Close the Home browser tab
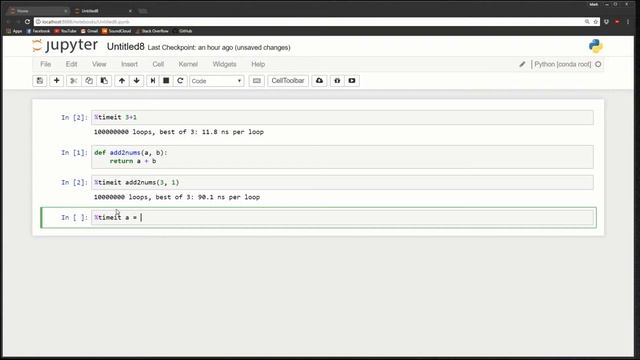The width and height of the screenshot is (640, 360). pos(66,11)
